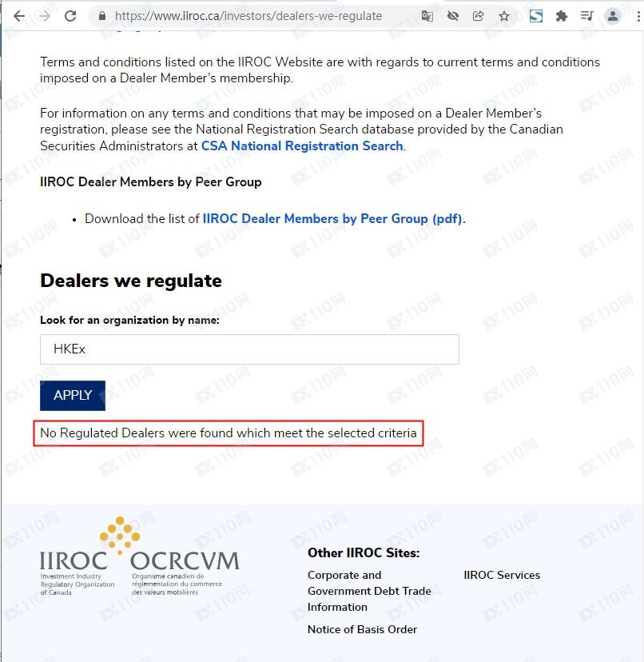Share this page using the share icon
This screenshot has width=644, height=662.
point(479,16)
